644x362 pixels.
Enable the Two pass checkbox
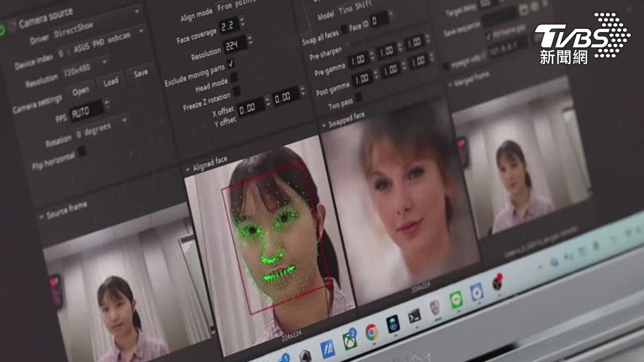pyautogui.click(x=359, y=97)
